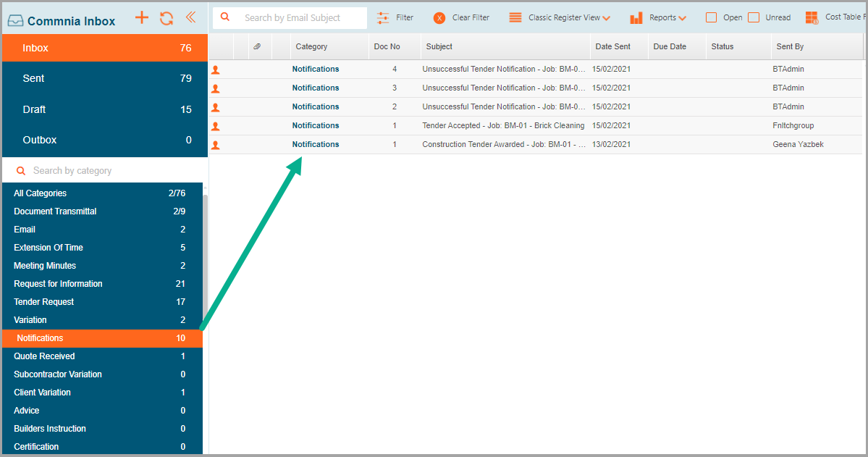Click user icon on Doc No 2 row
868x457 pixels.
coord(216,107)
